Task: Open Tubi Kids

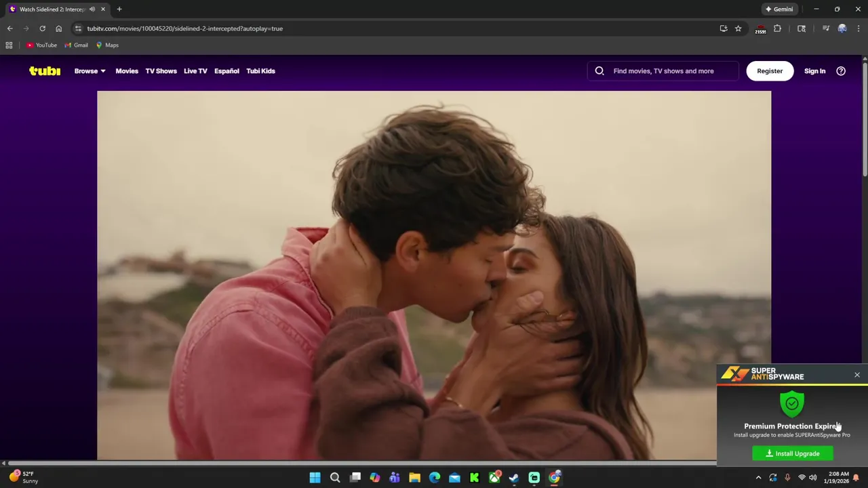Action: tap(260, 71)
